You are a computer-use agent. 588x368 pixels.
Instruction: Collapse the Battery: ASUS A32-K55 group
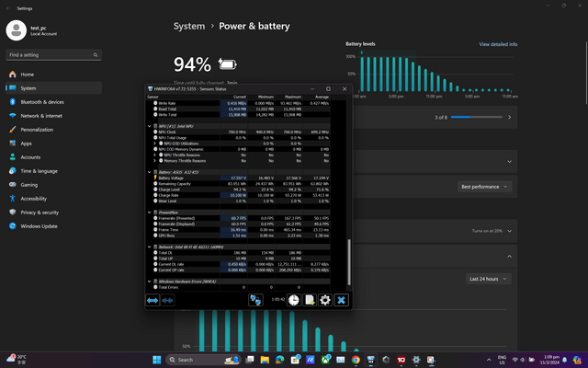pyautogui.click(x=149, y=172)
